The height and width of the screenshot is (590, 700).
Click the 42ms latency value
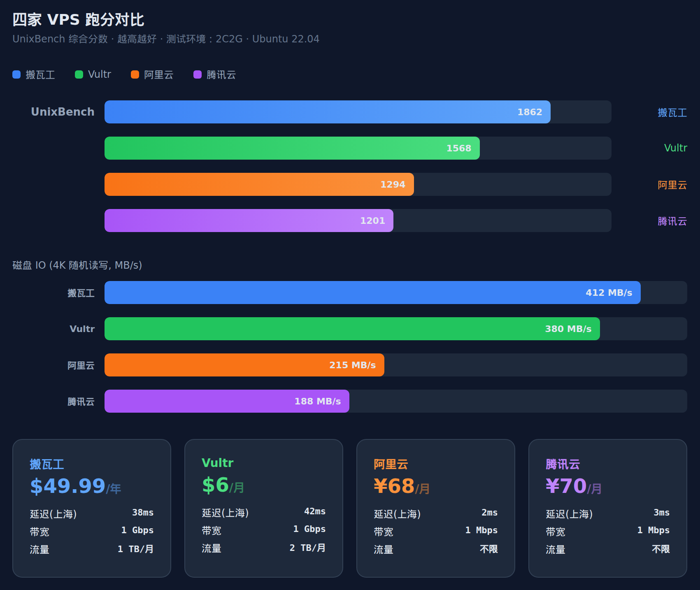(315, 511)
